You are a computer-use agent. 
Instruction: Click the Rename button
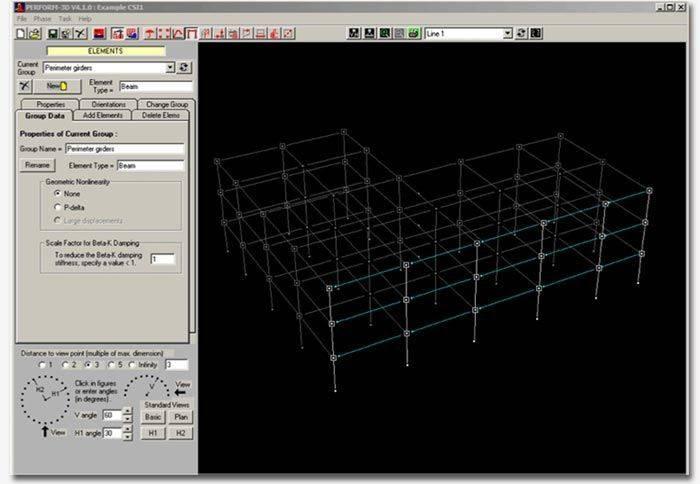pos(38,165)
